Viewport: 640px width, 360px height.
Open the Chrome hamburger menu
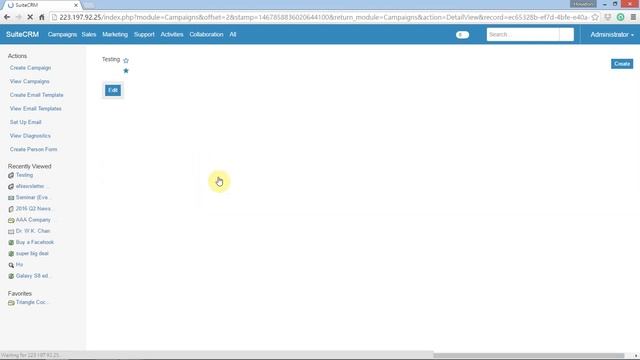coord(633,17)
